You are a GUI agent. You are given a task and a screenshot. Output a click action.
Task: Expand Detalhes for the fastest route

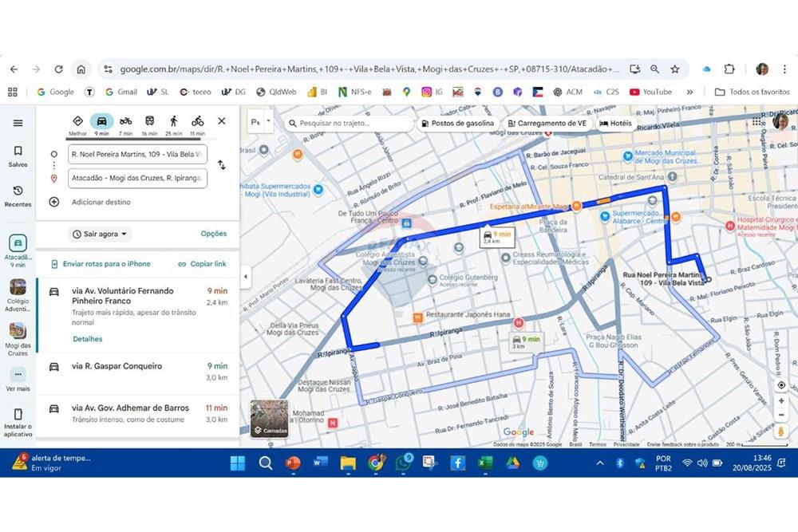click(x=88, y=339)
